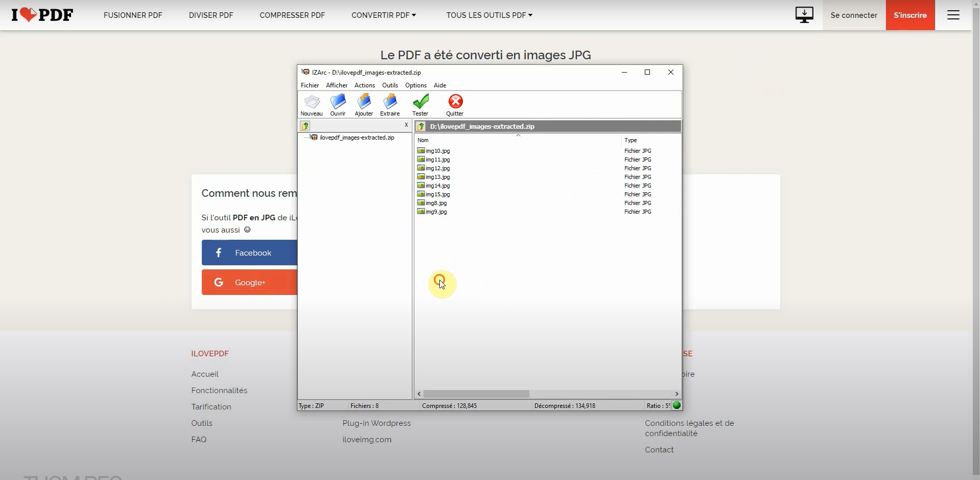Click the Nouveau archive toolbar icon

click(312, 105)
